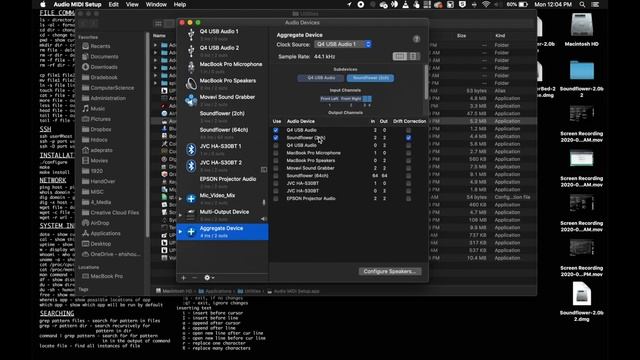Switch to the left channel view toggle button
The height and width of the screenshot is (360, 640).
click(400, 56)
